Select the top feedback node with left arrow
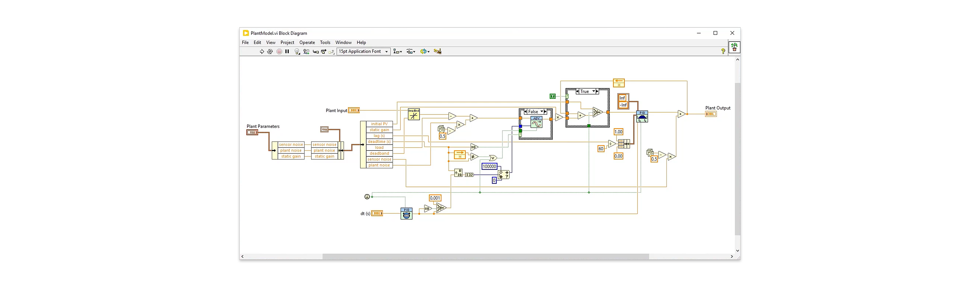 click(x=619, y=83)
